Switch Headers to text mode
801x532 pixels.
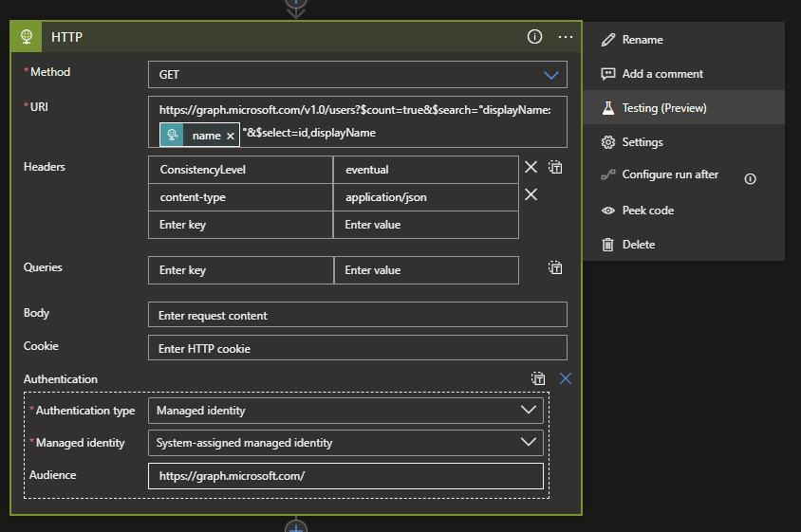pos(555,167)
